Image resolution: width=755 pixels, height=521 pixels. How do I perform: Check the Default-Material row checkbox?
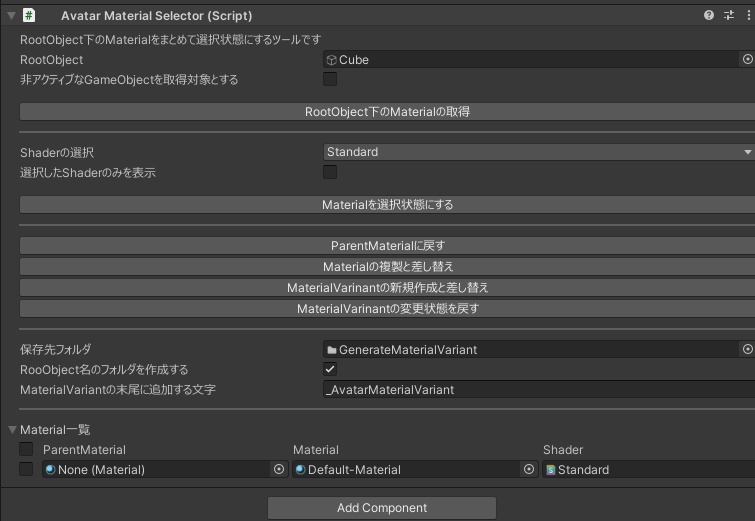[26, 469]
